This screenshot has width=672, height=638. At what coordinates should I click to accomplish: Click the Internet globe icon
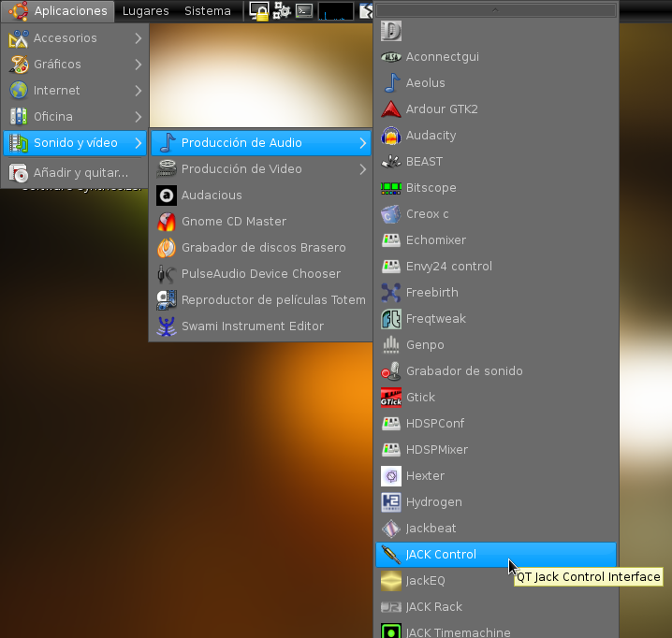tap(19, 91)
